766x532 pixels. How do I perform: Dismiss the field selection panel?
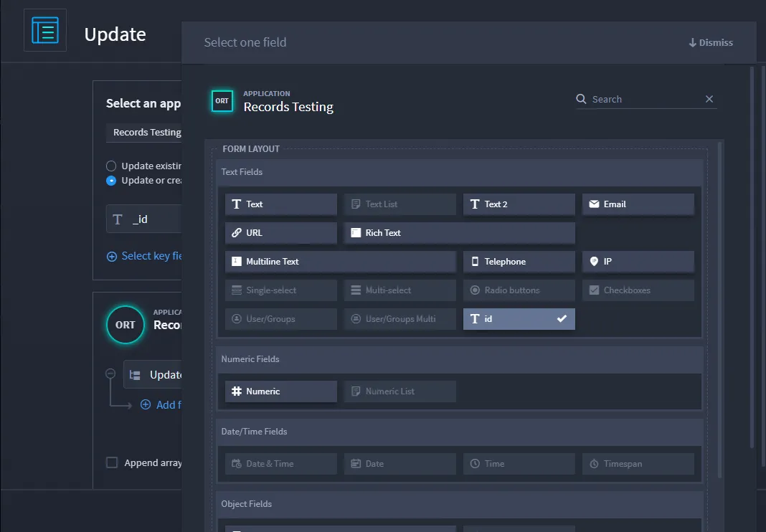[x=711, y=42]
